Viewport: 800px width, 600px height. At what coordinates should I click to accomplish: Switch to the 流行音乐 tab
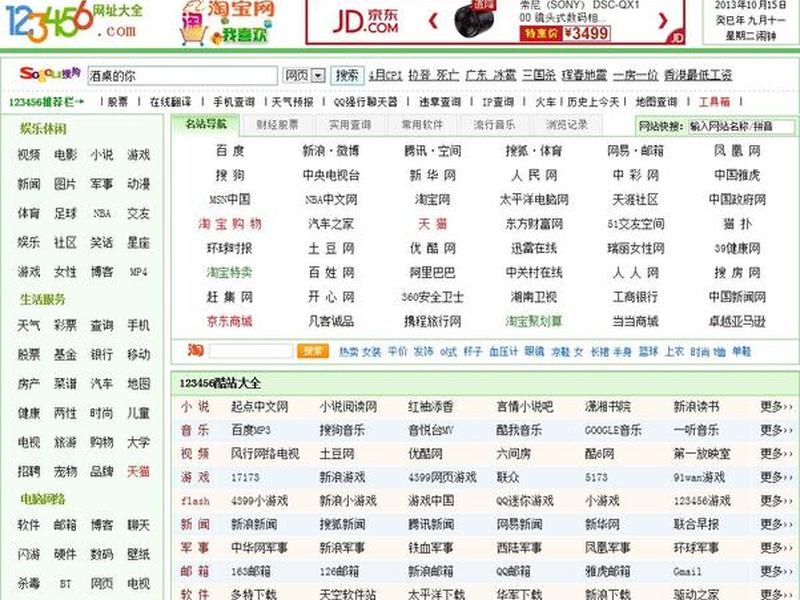click(x=494, y=124)
